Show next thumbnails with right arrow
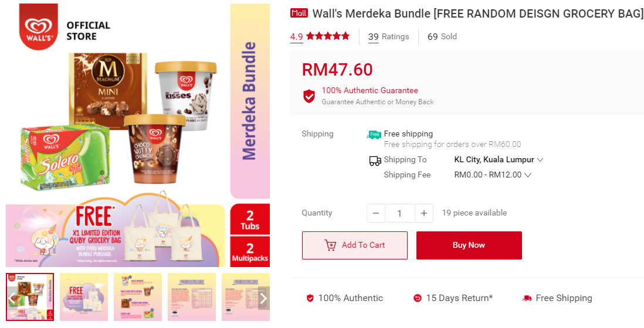 [x=264, y=298]
